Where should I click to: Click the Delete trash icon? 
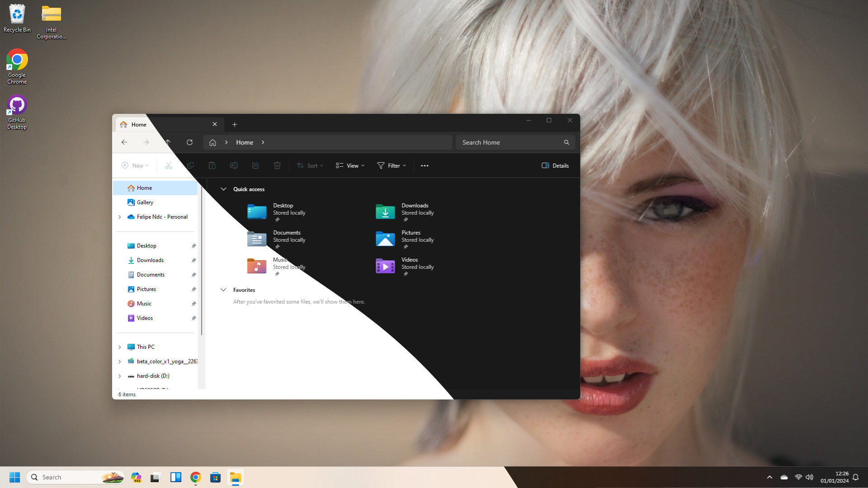click(x=277, y=166)
